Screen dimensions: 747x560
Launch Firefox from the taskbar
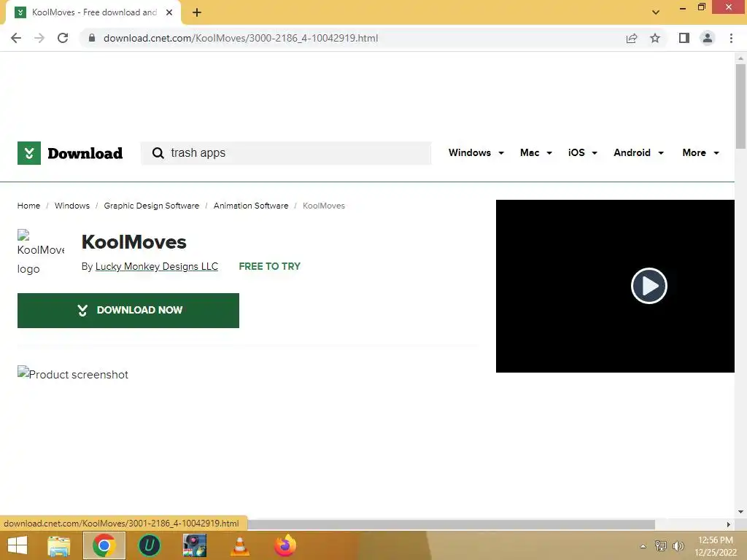tap(285, 545)
